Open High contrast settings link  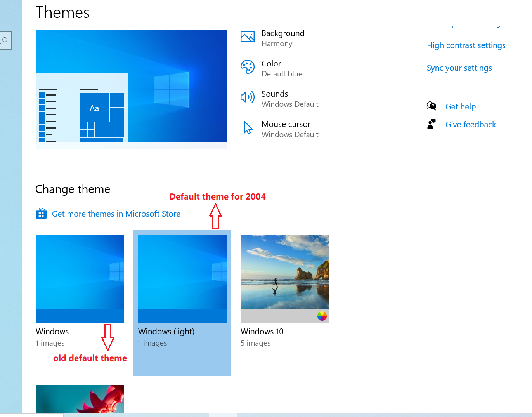(x=466, y=45)
